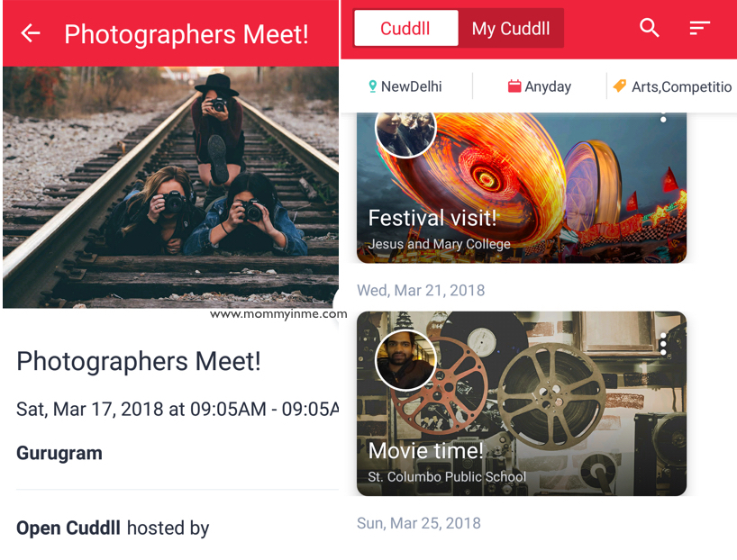
Task: Go back from Photographers Meet page
Action: (x=31, y=33)
